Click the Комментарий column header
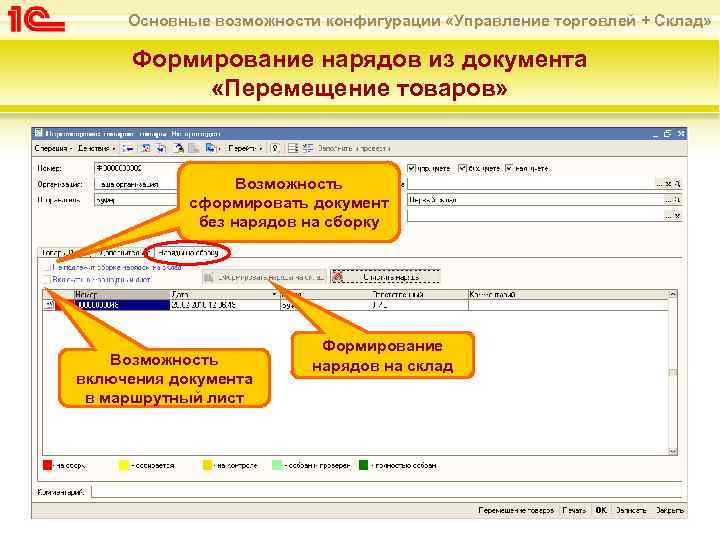 click(568, 294)
